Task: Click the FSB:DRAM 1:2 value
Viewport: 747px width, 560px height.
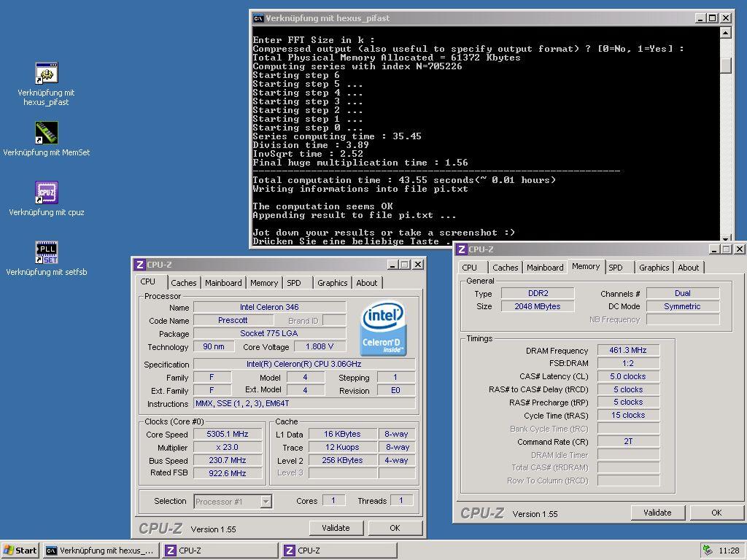Action: 628,363
